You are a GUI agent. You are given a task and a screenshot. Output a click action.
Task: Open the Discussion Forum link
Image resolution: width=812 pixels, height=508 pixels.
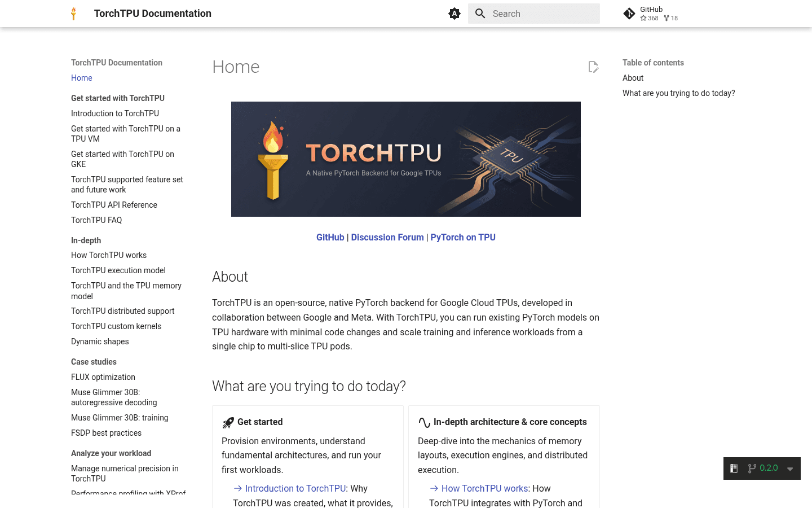click(x=387, y=238)
